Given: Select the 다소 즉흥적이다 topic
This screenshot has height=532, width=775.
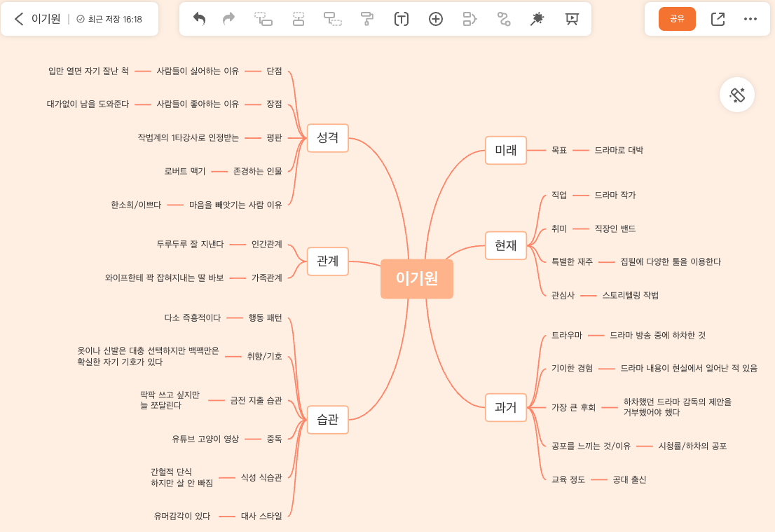Looking at the screenshot, I should pyautogui.click(x=192, y=318).
